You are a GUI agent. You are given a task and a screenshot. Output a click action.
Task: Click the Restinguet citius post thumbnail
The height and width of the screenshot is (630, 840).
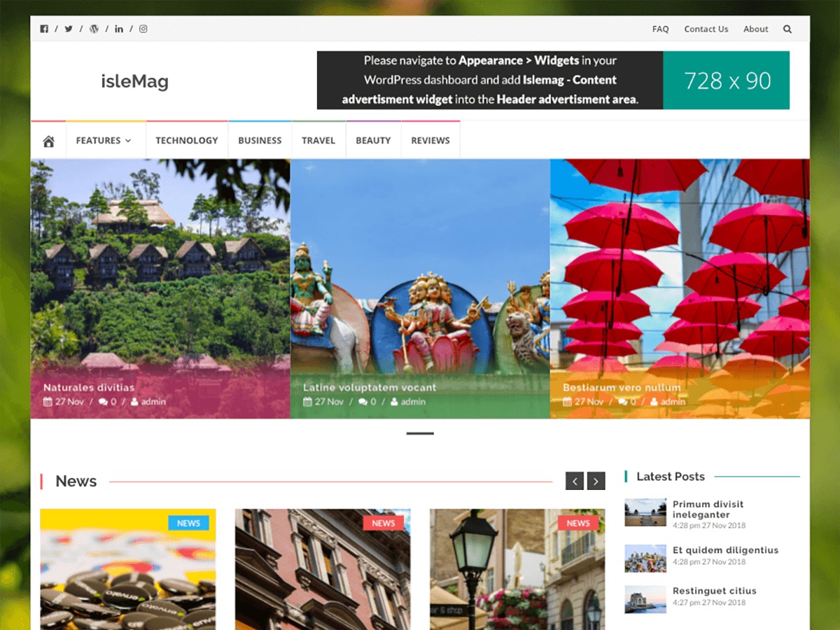(x=645, y=598)
